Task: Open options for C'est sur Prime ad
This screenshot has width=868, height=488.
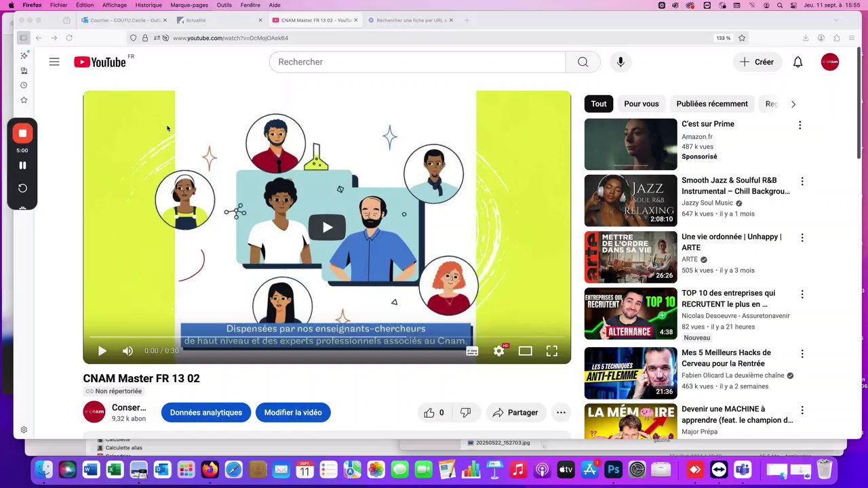Action: tap(800, 125)
